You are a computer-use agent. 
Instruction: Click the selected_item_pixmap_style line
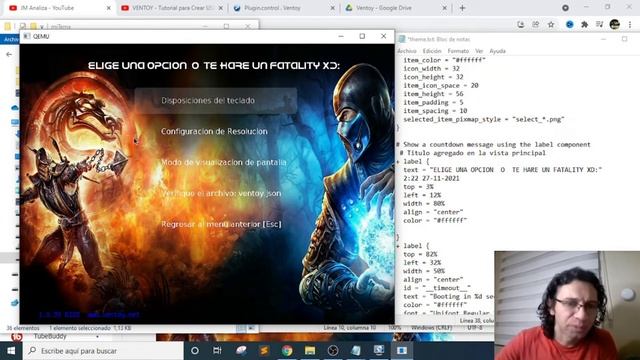click(484, 119)
